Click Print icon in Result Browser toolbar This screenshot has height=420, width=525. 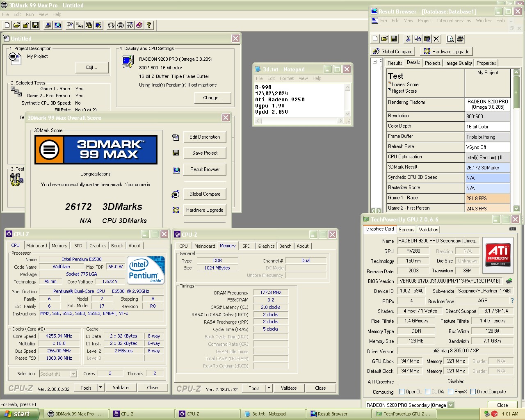click(x=460, y=39)
